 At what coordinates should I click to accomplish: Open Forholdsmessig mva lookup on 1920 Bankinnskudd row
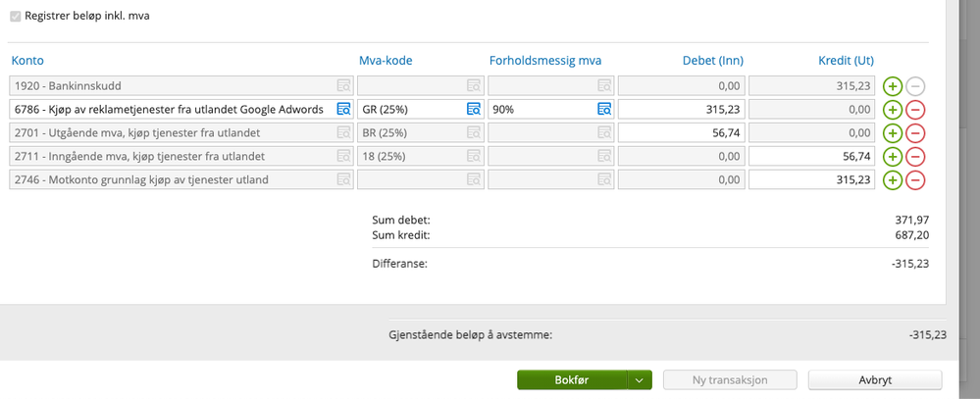603,85
